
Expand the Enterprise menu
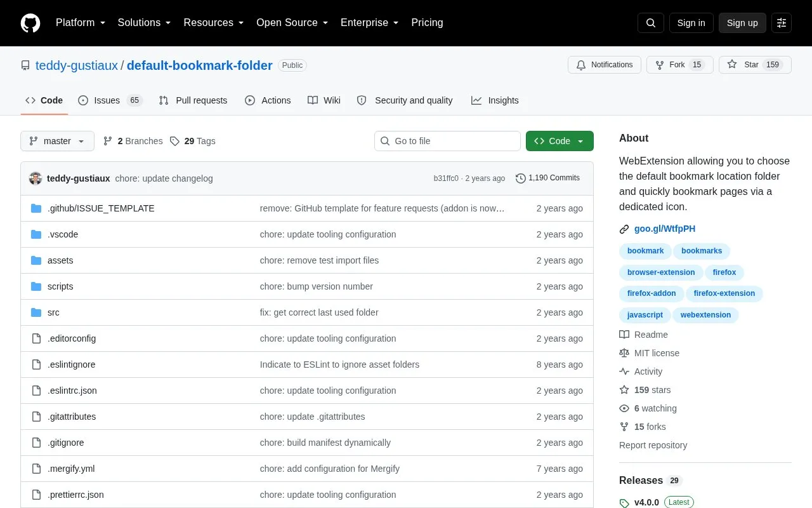coord(370,23)
